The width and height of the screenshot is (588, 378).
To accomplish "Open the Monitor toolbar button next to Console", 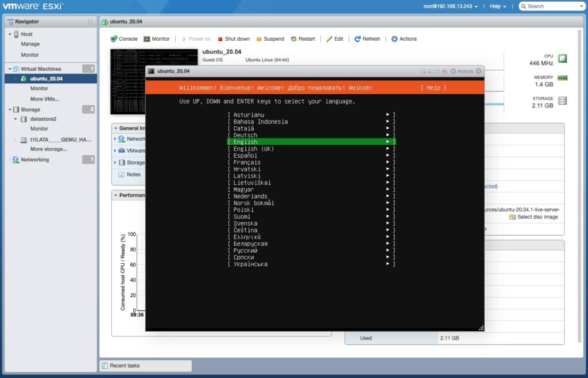I will pos(157,39).
